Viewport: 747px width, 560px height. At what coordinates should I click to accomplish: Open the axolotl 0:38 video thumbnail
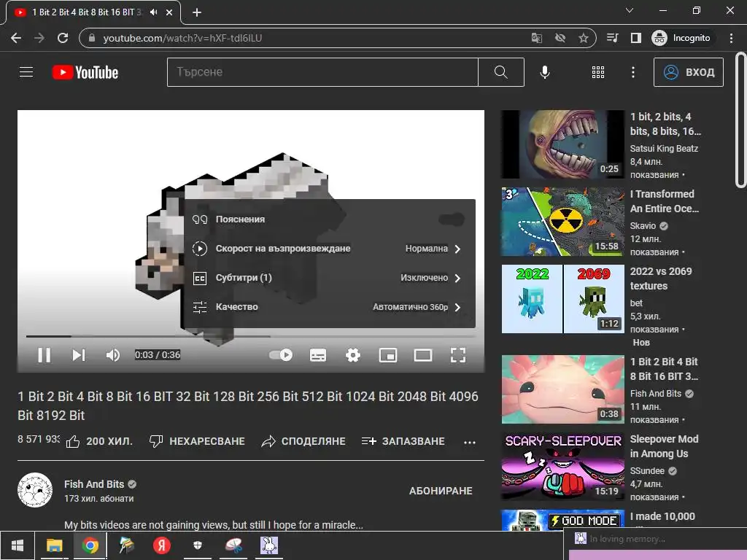[x=562, y=389]
